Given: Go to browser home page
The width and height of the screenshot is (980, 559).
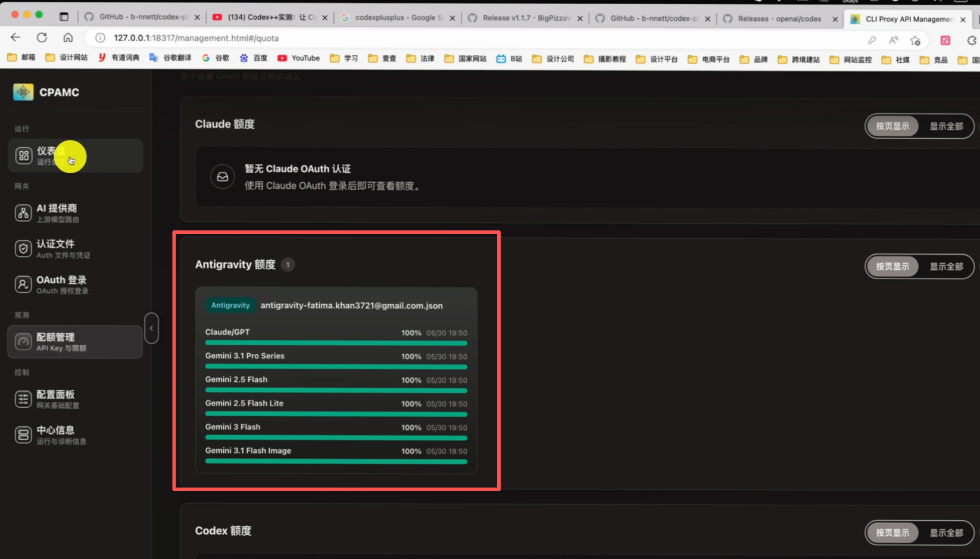Looking at the screenshot, I should [x=68, y=38].
